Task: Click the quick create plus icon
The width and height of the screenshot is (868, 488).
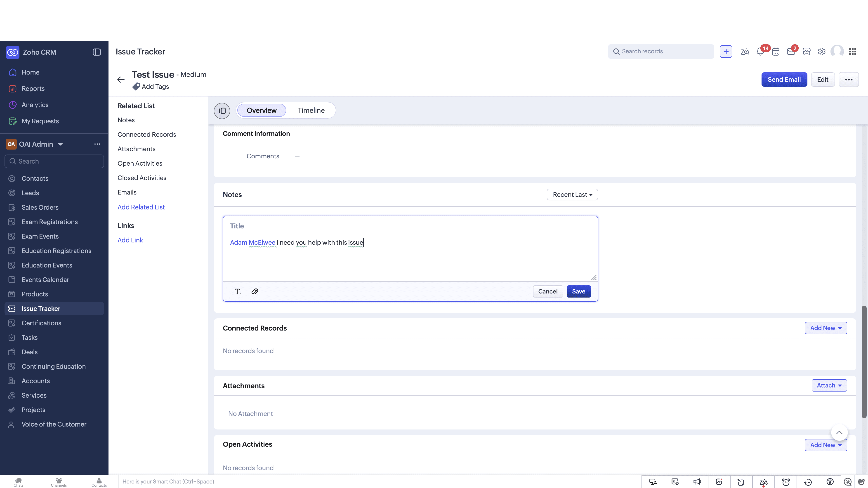Action: pos(726,52)
